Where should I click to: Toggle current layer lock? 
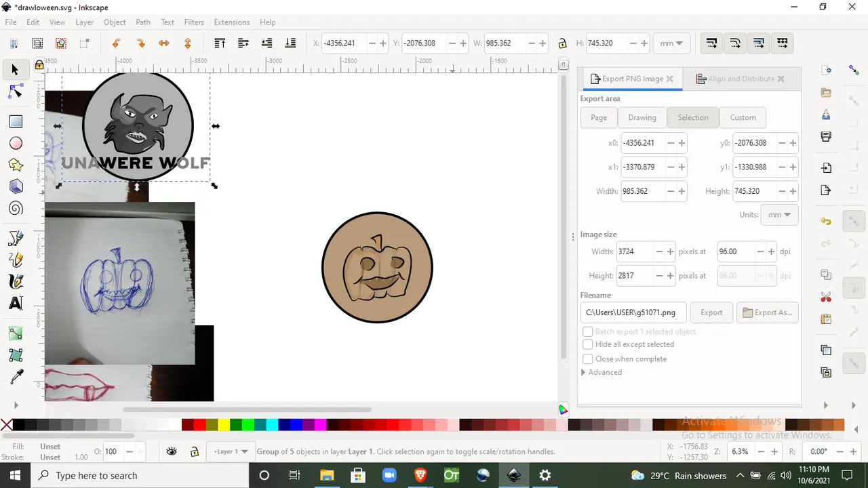pyautogui.click(x=194, y=451)
